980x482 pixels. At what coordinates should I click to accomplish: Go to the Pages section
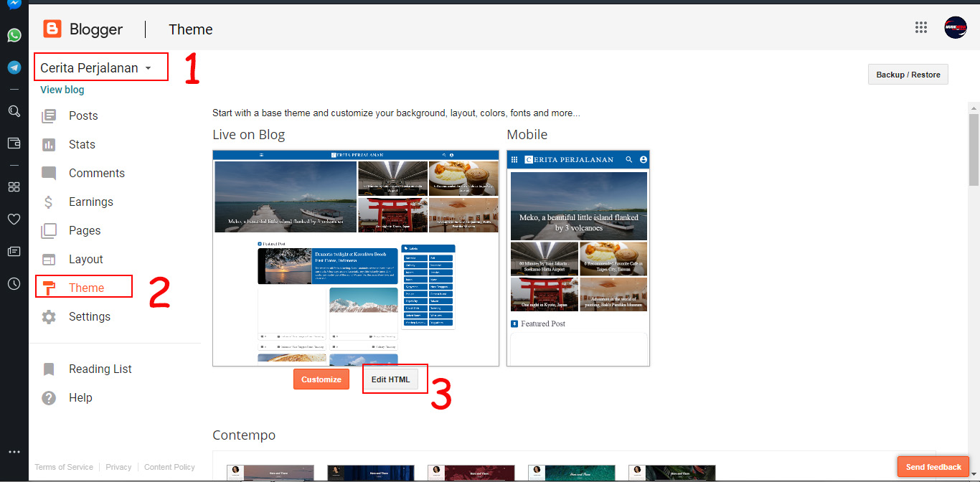tap(85, 230)
